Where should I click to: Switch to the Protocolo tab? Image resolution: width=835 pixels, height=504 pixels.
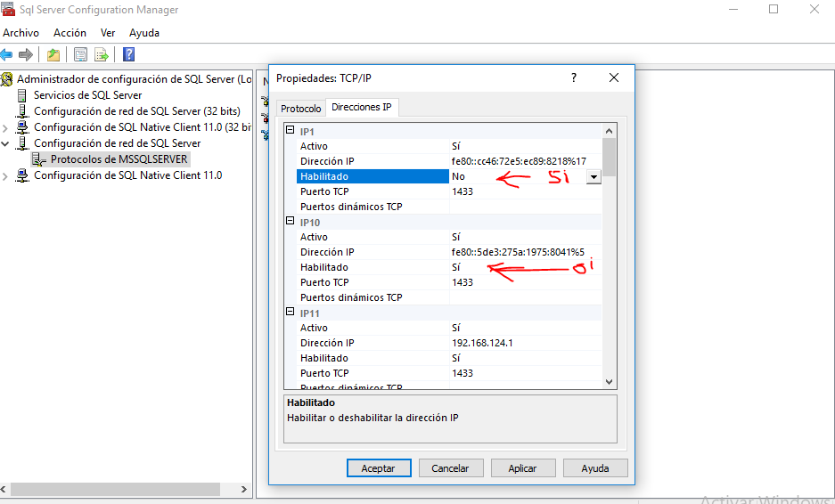click(x=300, y=108)
